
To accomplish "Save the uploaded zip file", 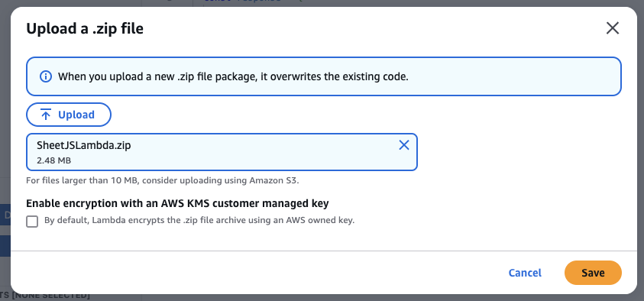I will [x=593, y=273].
